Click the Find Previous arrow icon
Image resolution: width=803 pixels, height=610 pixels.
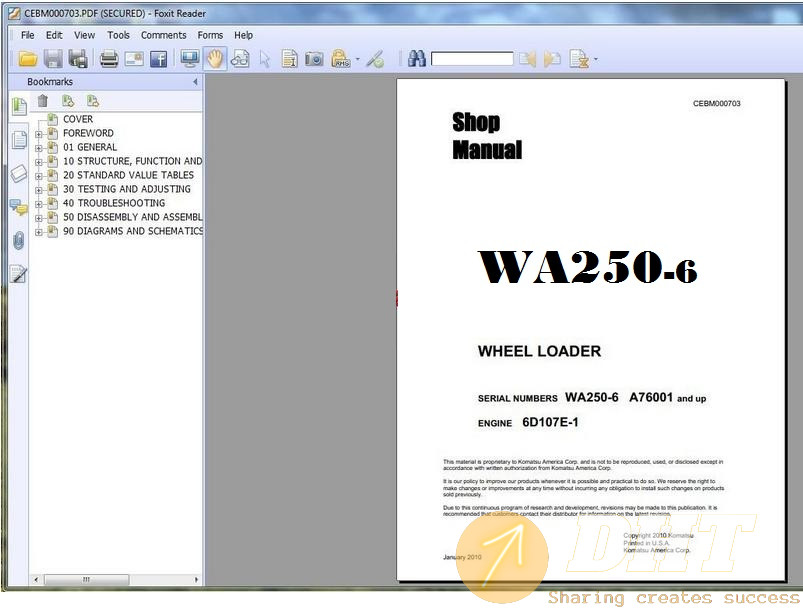(x=527, y=59)
